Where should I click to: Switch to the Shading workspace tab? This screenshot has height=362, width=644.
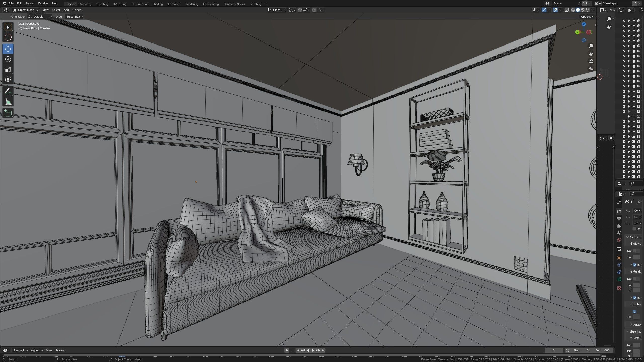[157, 4]
